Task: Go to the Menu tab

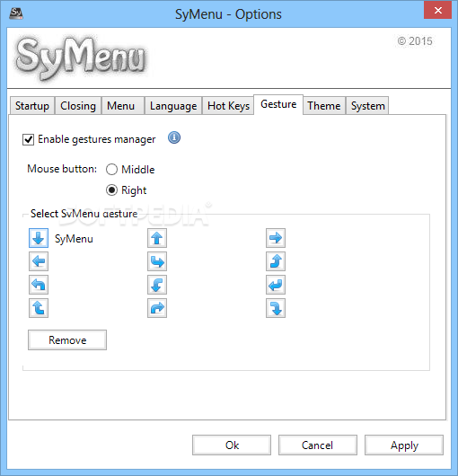Action: coord(123,106)
